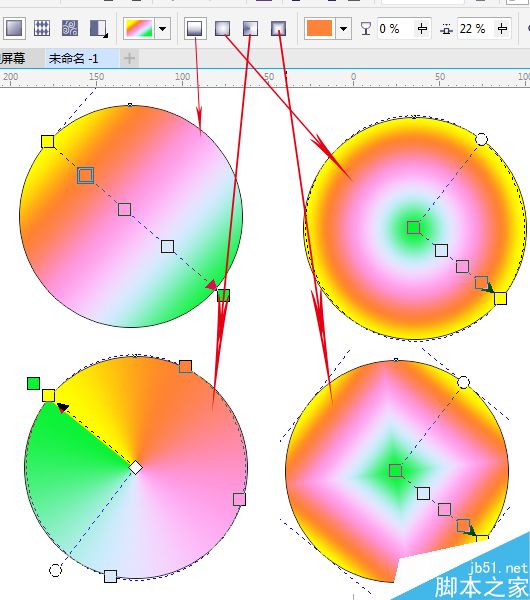Click the 0 % transparency field
530x600 pixels.
tap(395, 28)
